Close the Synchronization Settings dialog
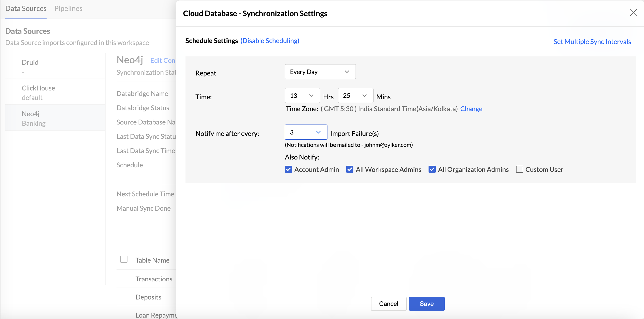644x319 pixels. pos(633,12)
